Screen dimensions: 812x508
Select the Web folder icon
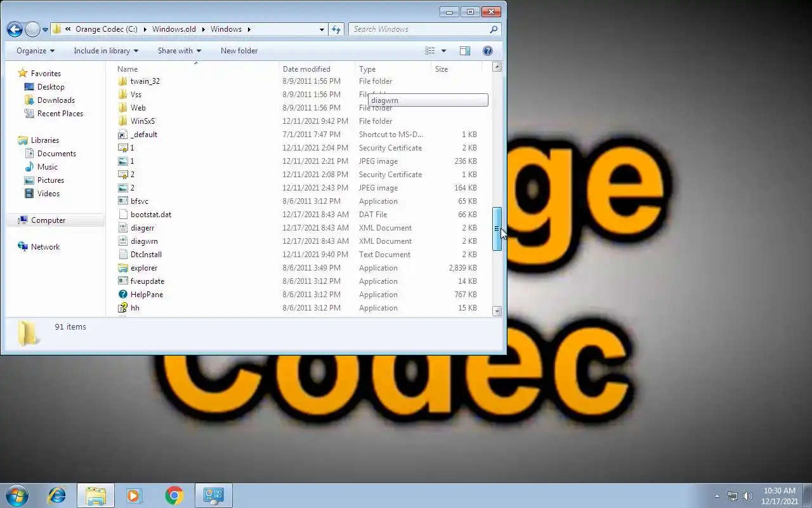click(123, 108)
